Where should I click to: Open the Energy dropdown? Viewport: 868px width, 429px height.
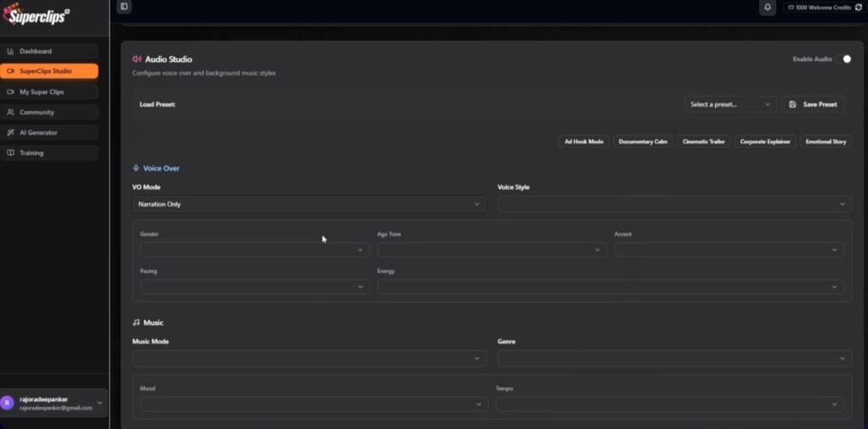610,287
